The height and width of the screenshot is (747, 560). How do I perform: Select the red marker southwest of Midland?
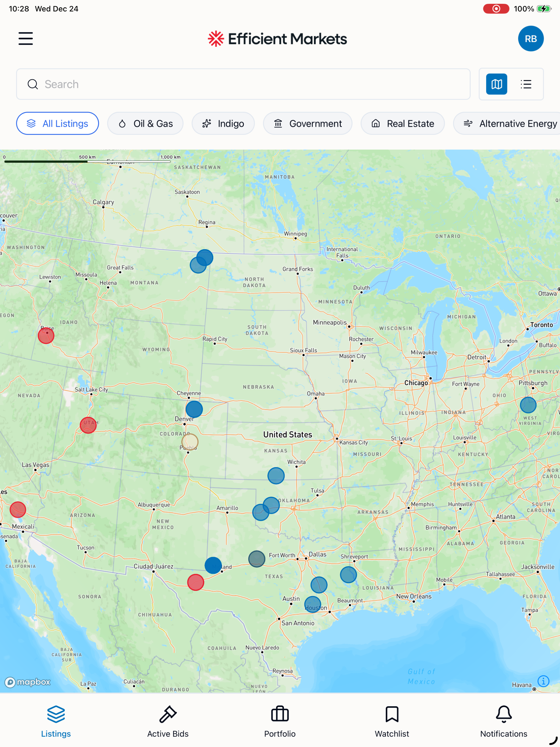point(196,582)
